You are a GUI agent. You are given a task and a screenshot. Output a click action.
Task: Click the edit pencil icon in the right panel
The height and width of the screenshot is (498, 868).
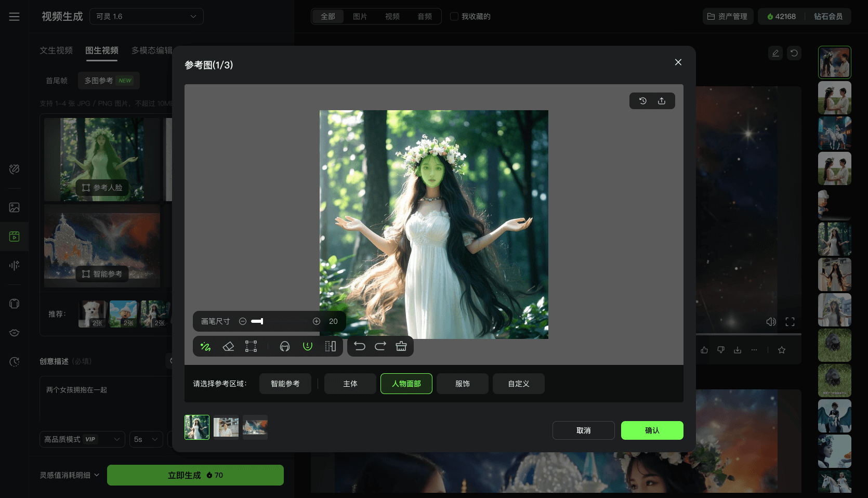click(x=775, y=53)
